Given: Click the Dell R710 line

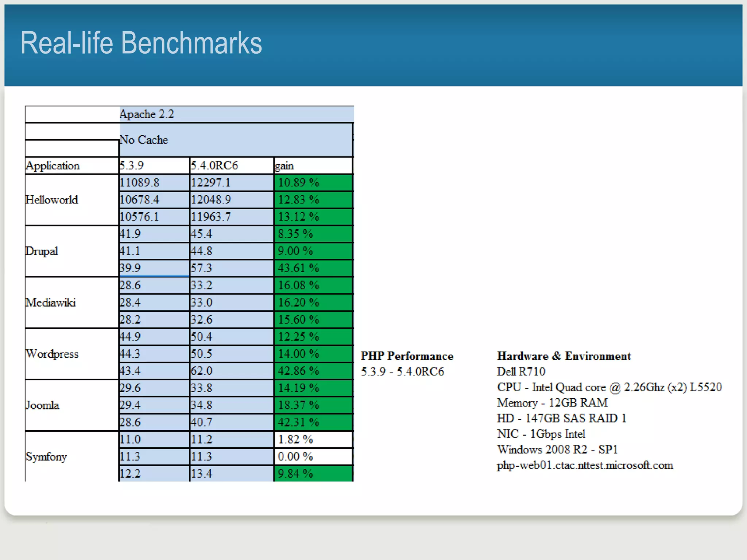Looking at the screenshot, I should coord(521,372).
